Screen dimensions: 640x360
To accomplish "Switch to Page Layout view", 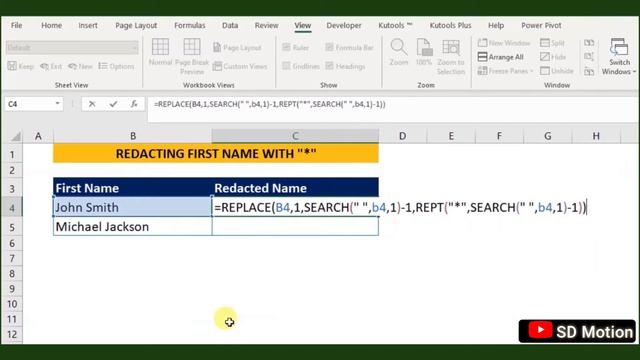I will [237, 48].
